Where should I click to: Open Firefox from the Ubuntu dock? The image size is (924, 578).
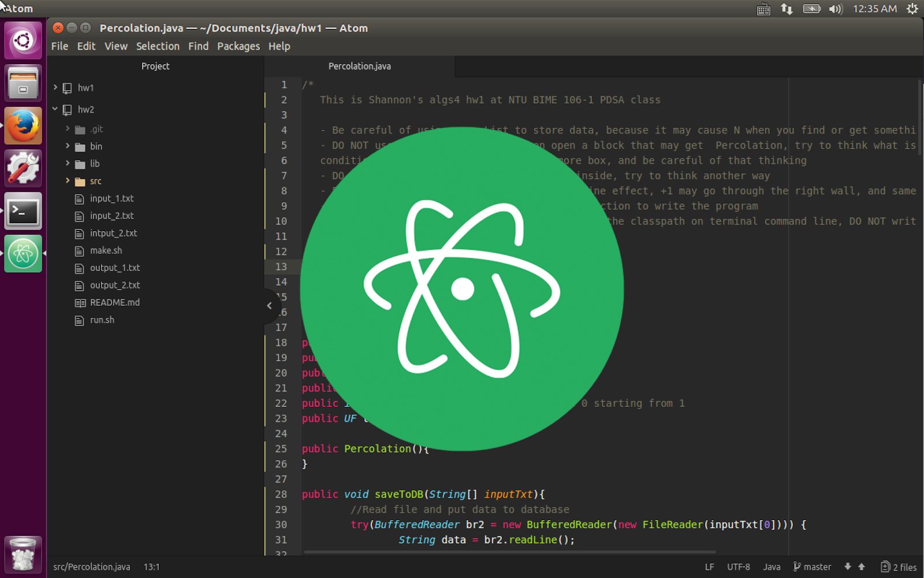(x=23, y=125)
